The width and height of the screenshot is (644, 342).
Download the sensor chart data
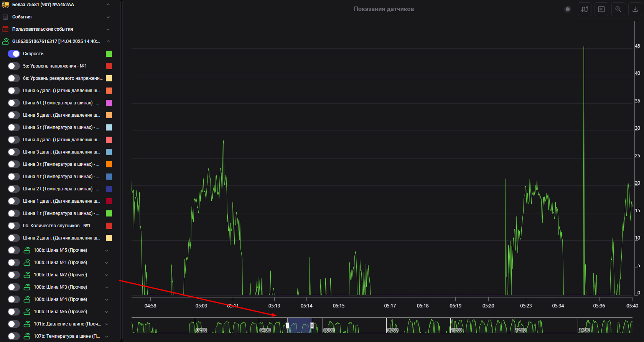point(635,9)
